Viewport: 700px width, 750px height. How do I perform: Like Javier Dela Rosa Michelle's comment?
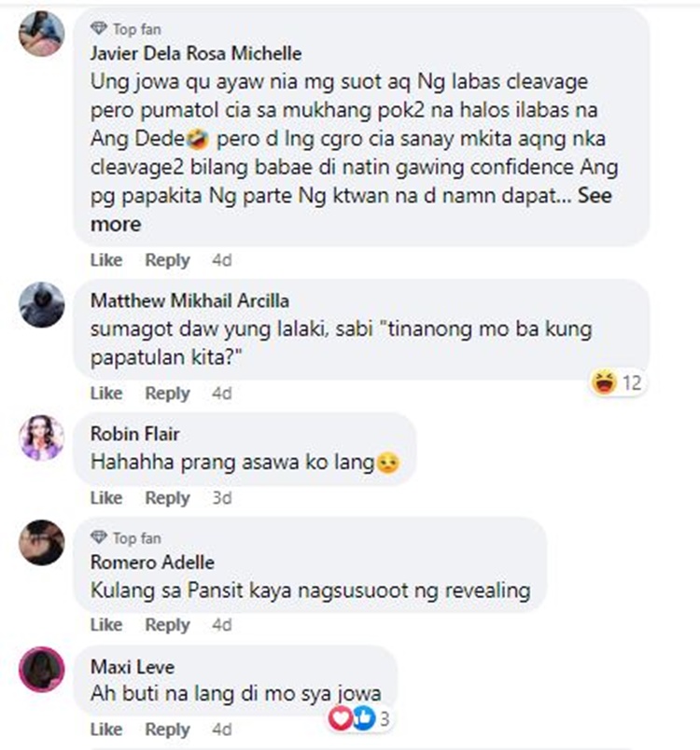pyautogui.click(x=106, y=259)
